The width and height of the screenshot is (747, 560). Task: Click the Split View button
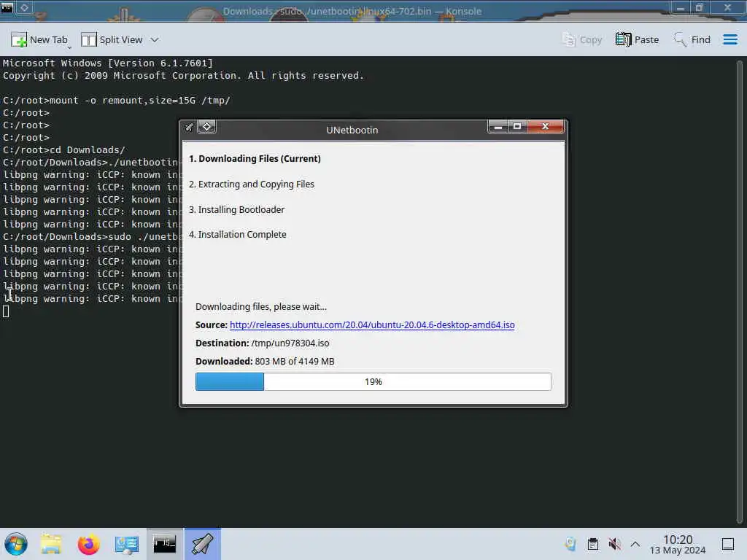pos(112,39)
